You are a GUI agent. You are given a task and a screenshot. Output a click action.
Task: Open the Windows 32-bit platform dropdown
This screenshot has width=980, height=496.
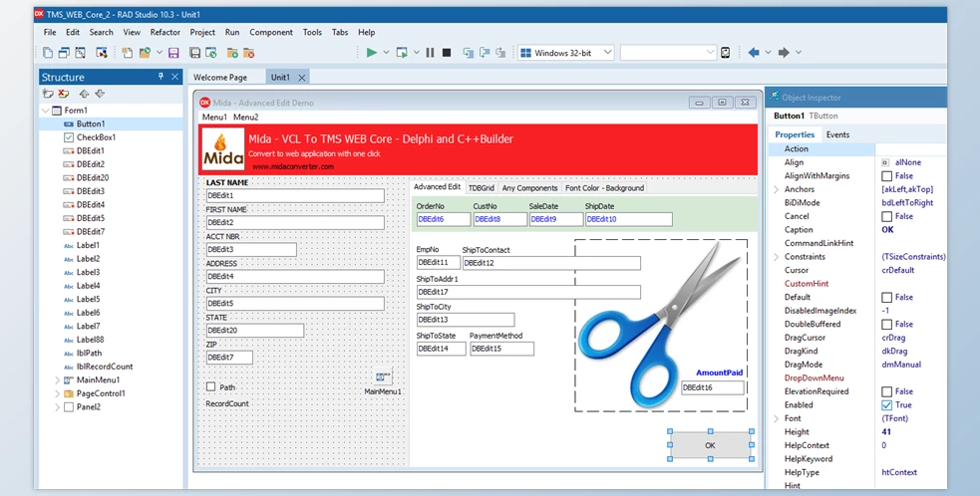566,53
